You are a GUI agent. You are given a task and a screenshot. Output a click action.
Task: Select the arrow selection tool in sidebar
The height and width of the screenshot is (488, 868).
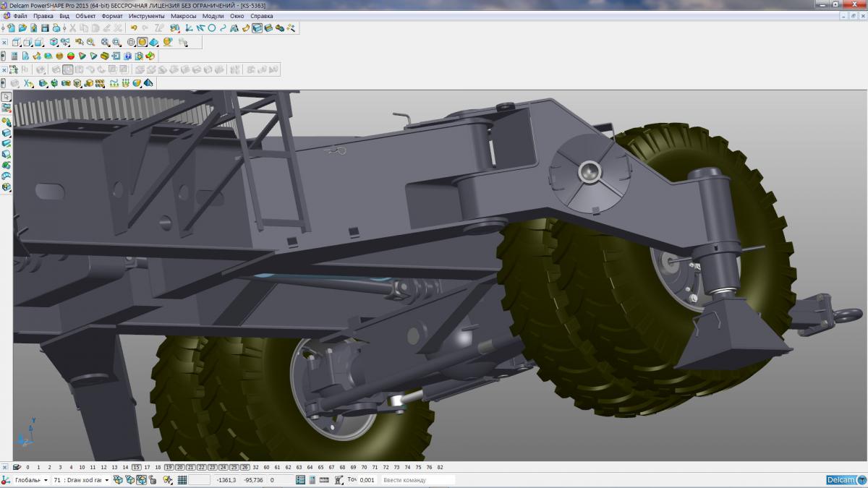tap(6, 96)
